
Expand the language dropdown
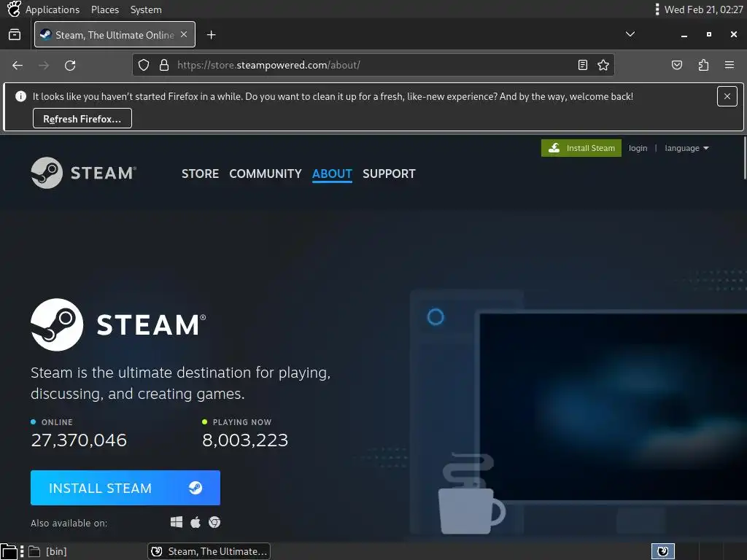click(x=686, y=148)
